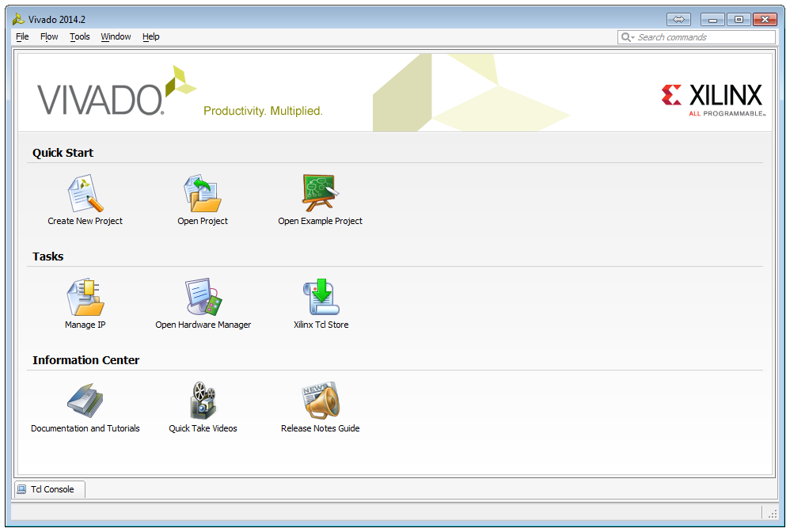The width and height of the screenshot is (790, 532).
Task: Select the Open Example Project text link
Action: pos(321,221)
